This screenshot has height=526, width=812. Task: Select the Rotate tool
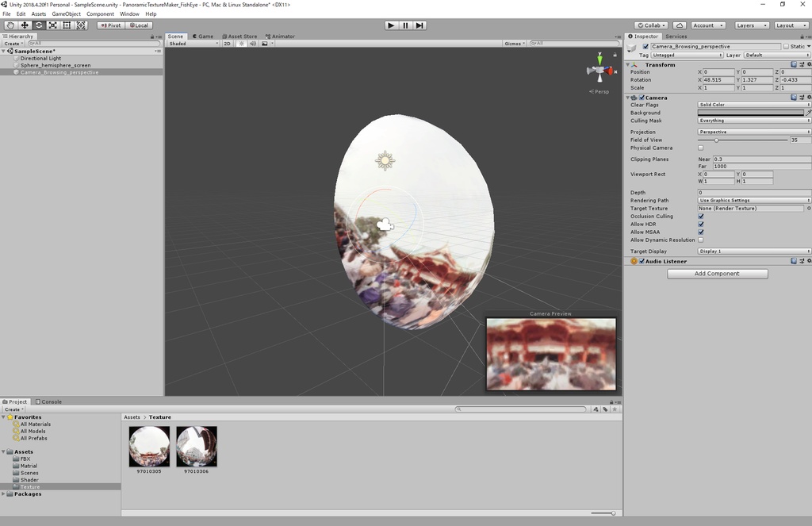click(x=38, y=25)
